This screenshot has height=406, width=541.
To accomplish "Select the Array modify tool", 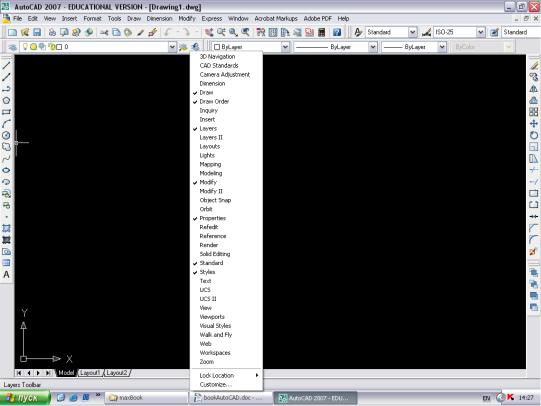I will point(534,112).
